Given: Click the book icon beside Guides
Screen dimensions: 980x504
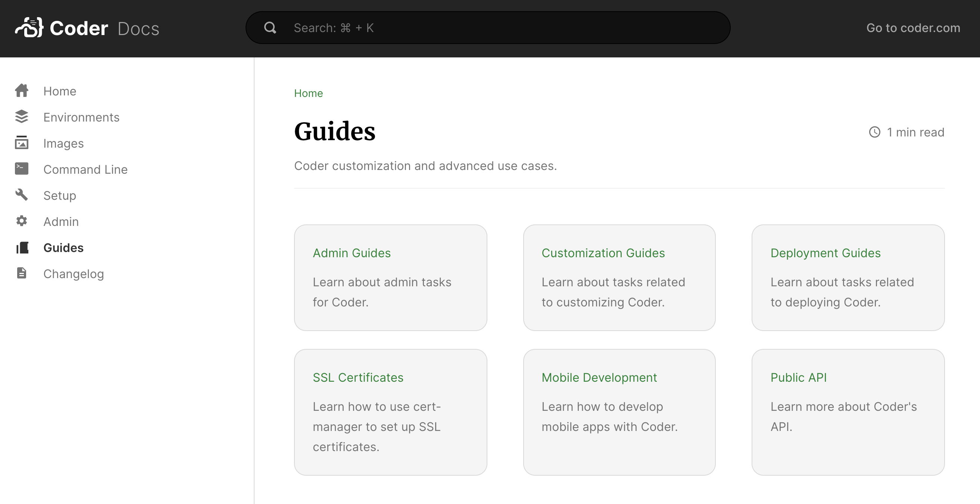Looking at the screenshot, I should 22,248.
